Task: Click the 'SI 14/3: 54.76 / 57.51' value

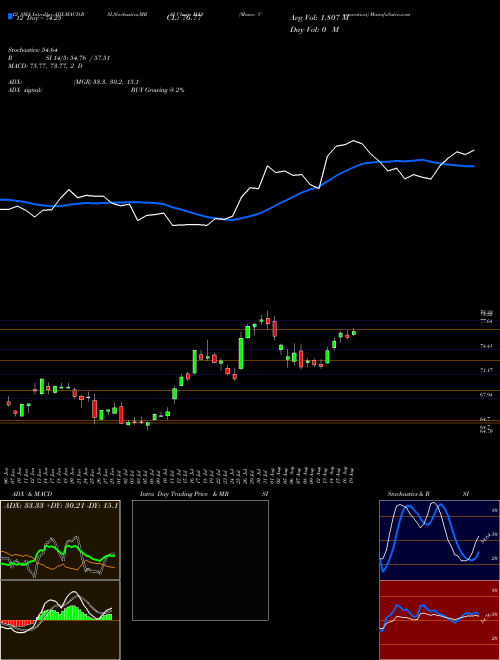Action: point(77,58)
